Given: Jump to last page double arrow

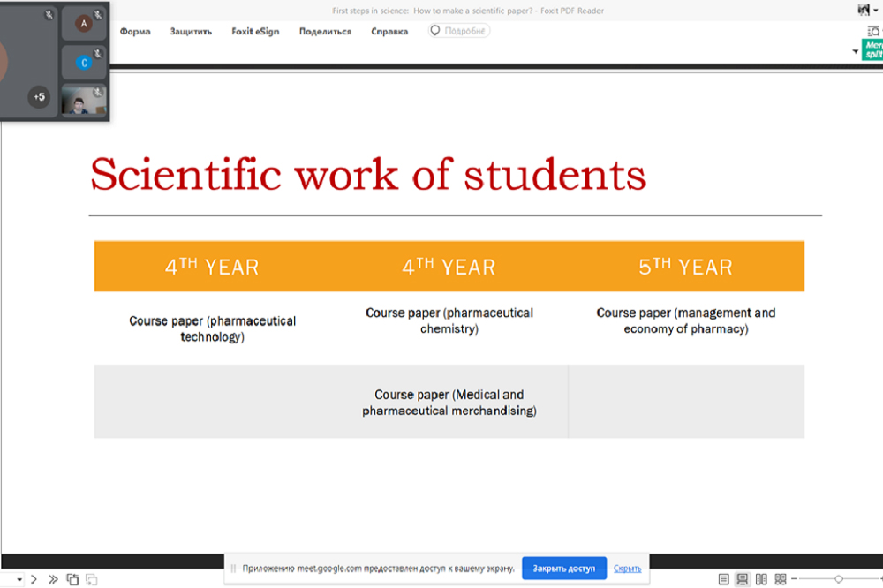Looking at the screenshot, I should tap(53, 580).
